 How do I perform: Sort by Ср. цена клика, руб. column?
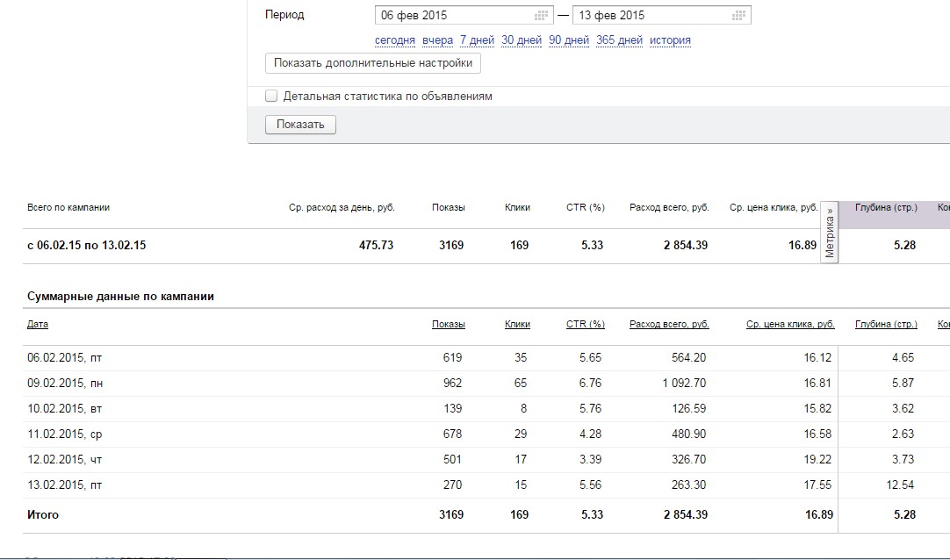click(x=790, y=325)
